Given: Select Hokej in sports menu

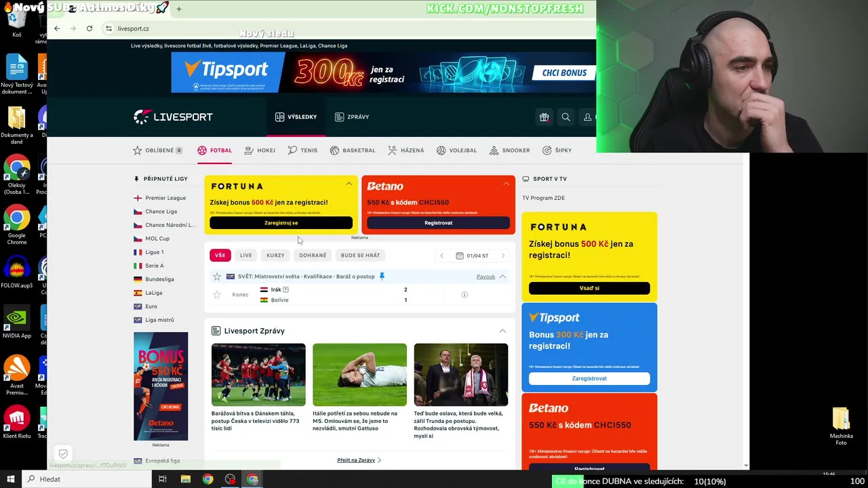Looking at the screenshot, I should pos(260,150).
